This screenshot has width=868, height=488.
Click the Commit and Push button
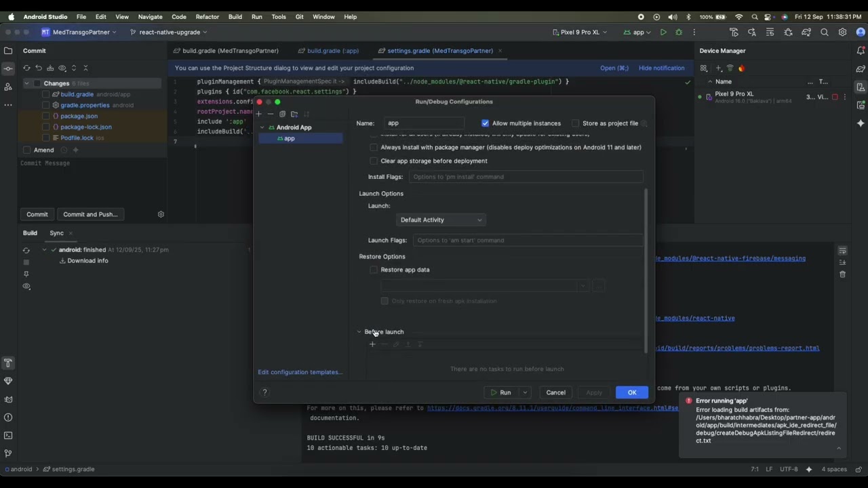pyautogui.click(x=90, y=214)
